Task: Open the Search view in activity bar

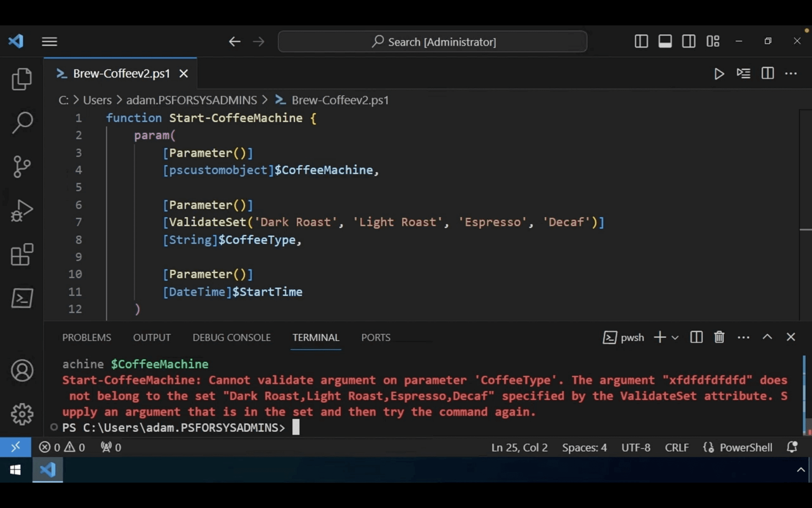Action: tap(22, 123)
